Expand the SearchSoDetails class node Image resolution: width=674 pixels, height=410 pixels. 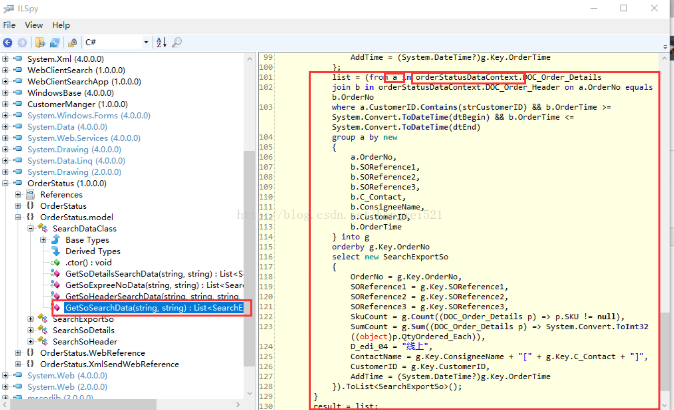[31, 330]
